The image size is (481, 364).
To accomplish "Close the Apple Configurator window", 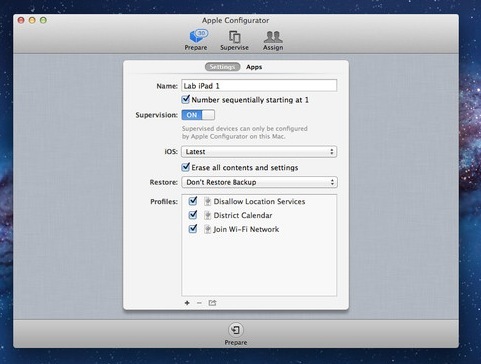I will (21, 20).
